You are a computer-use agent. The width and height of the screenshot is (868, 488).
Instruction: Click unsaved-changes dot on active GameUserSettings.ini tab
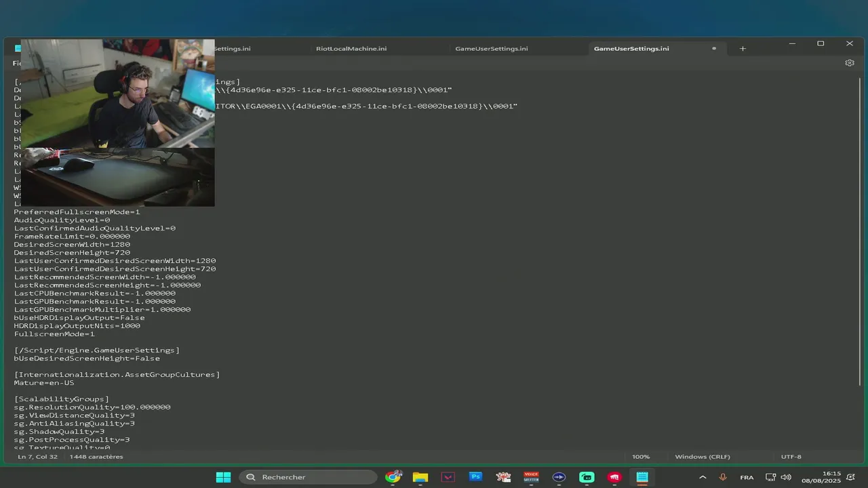(x=714, y=49)
